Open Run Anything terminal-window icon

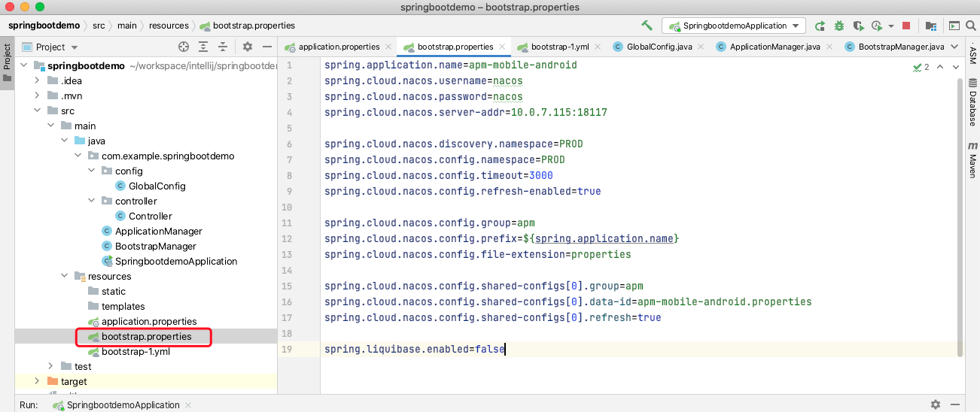point(954,26)
